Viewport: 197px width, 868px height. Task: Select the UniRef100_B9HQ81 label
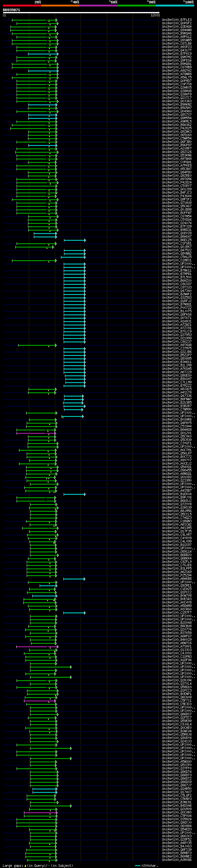(x=176, y=64)
